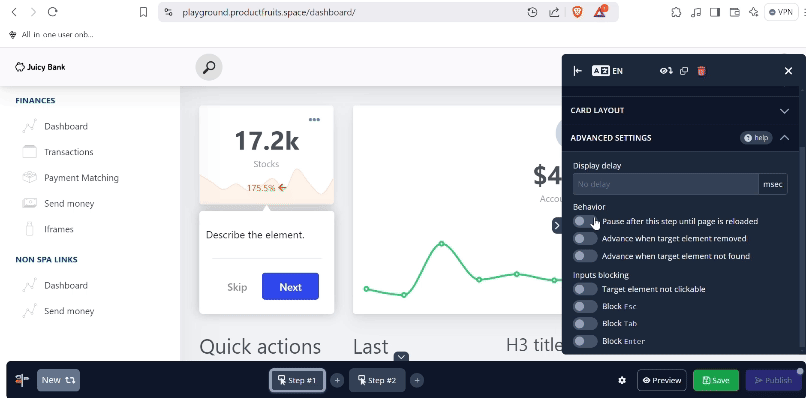The width and height of the screenshot is (806, 398).
Task: Select the Step #2 tab
Action: pyautogui.click(x=377, y=381)
